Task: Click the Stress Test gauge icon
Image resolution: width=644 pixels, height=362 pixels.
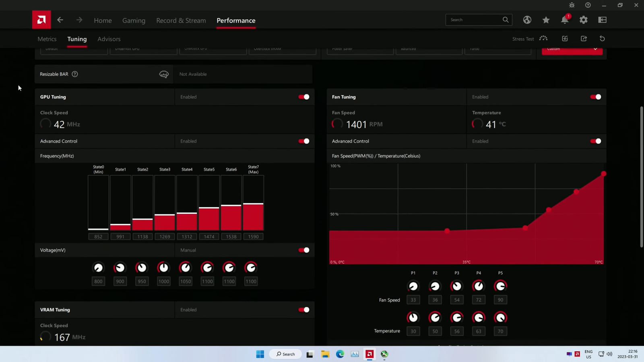Action: (x=543, y=39)
